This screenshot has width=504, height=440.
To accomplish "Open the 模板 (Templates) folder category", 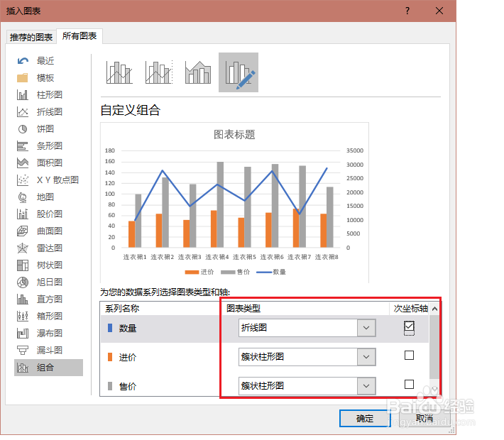I will [45, 78].
